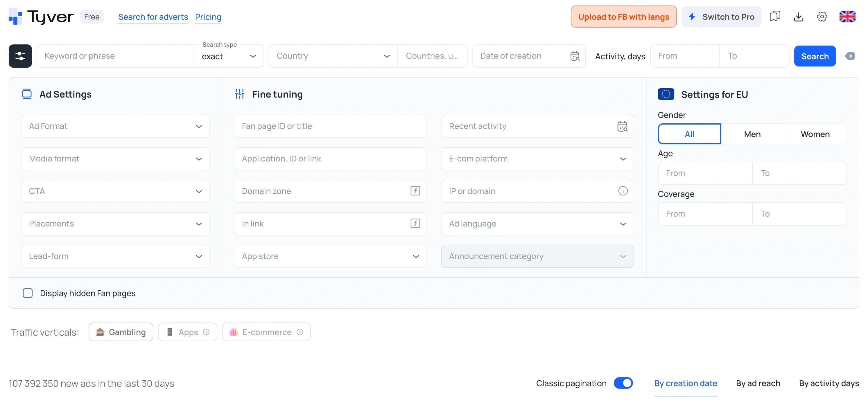Viewport: 868px width, 403px height.
Task: Click the Switch to Pro button
Action: coord(721,17)
